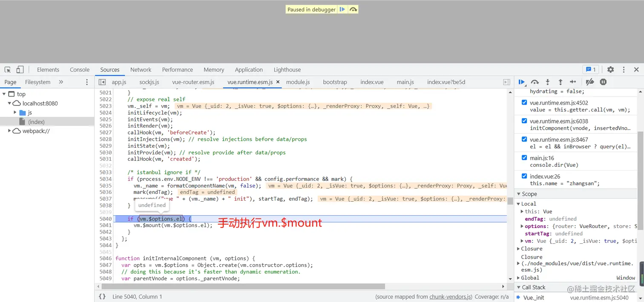Hide the navigator sidebar toggle icon

[x=102, y=82]
